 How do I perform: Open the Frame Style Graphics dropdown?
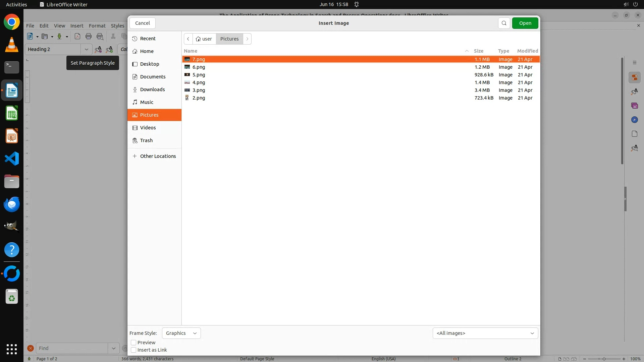pyautogui.click(x=181, y=333)
